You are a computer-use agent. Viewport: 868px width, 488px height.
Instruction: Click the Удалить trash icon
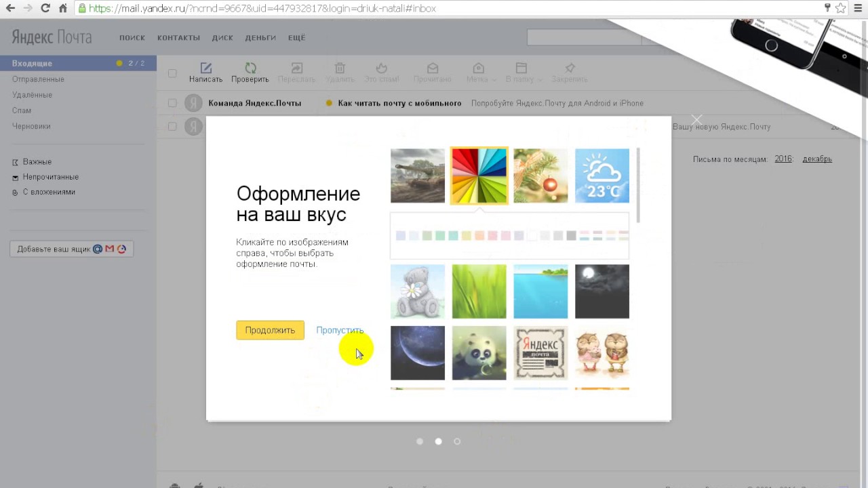pos(340,68)
